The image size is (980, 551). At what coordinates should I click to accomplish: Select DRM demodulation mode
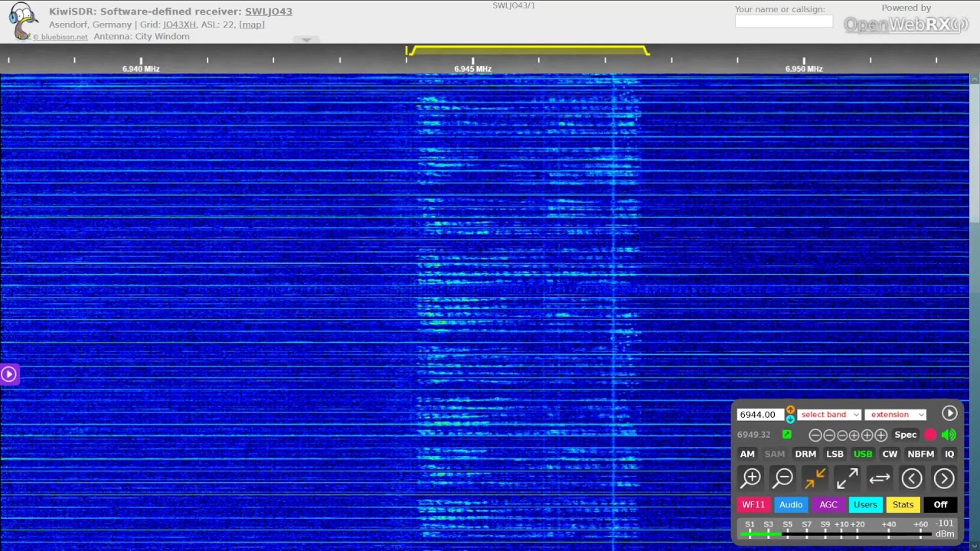[x=805, y=454]
